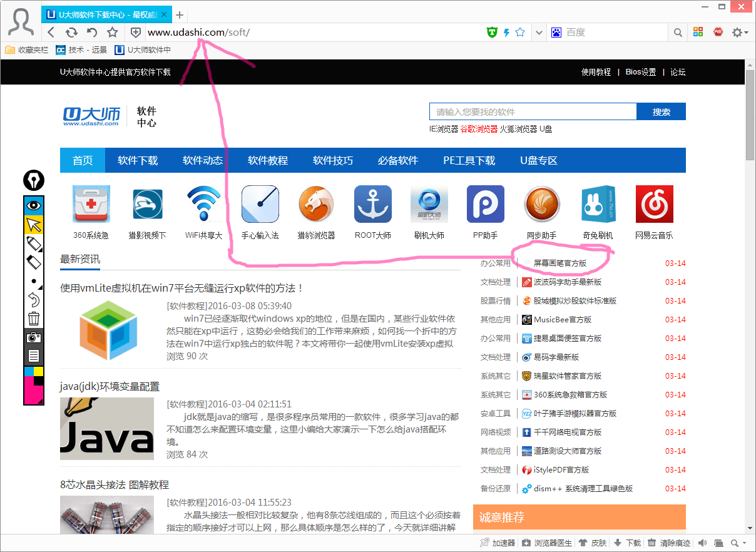Select the 软件动态 navigation tab
This screenshot has height=552, width=756.
[x=203, y=160]
